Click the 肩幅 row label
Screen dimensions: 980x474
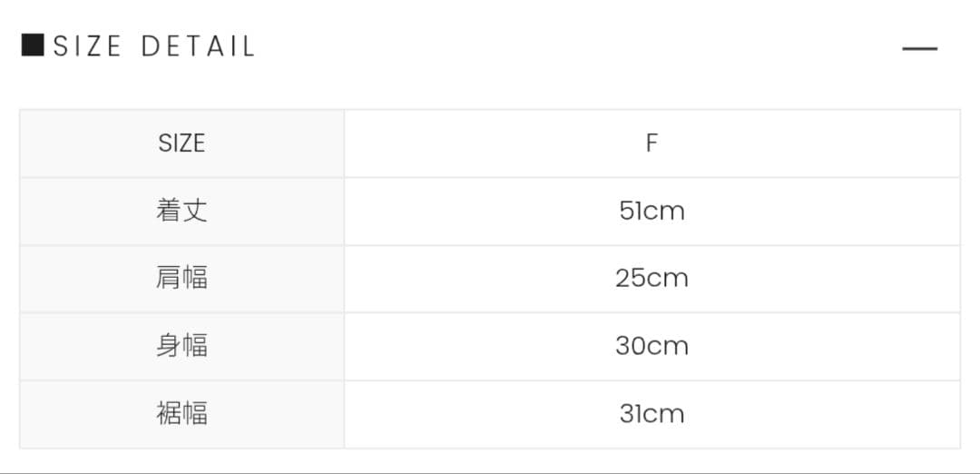pyautogui.click(x=181, y=278)
